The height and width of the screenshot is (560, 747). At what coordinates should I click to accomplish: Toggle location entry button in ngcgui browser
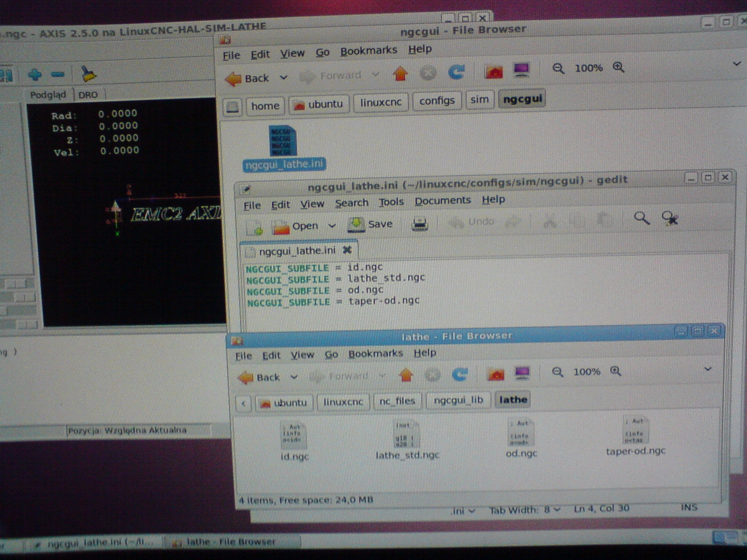coord(233,107)
